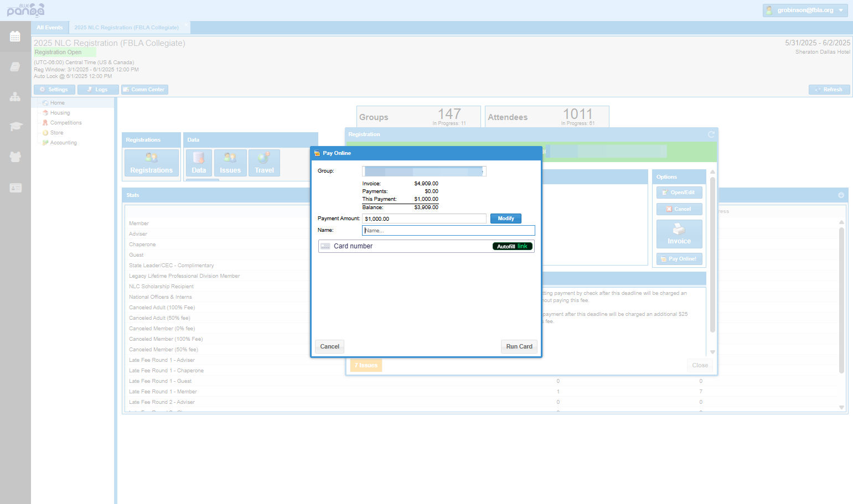Viewport: 853px width, 504px height.
Task: Select Competitions in the tree
Action: (65, 123)
